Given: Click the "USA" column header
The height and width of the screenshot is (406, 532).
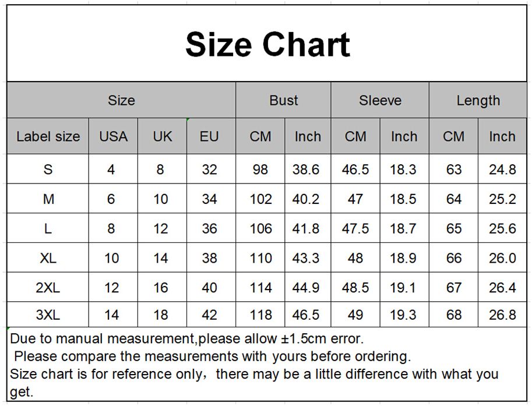Looking at the screenshot, I should pyautogui.click(x=113, y=136).
